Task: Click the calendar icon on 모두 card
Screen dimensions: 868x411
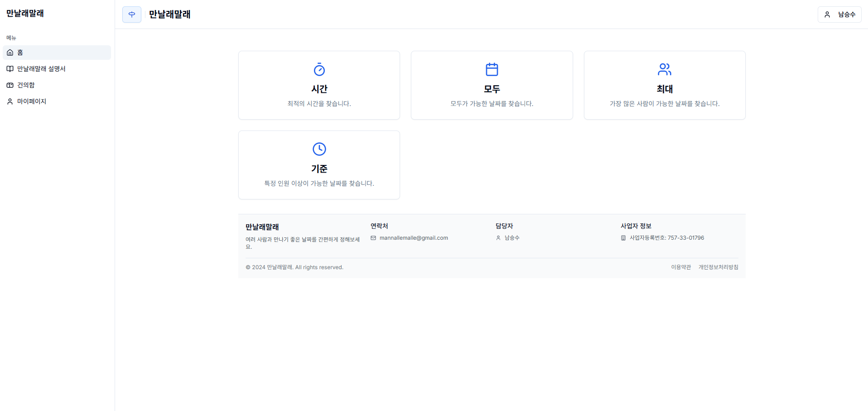Action: 492,69
